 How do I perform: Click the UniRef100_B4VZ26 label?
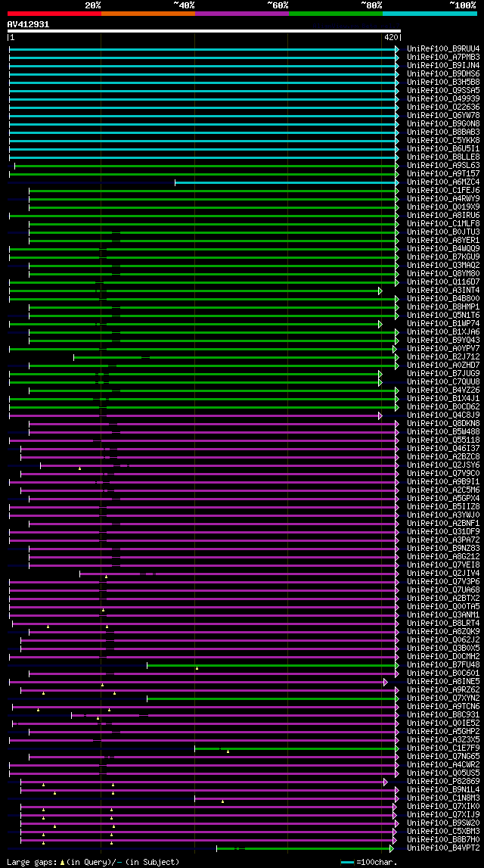click(443, 390)
